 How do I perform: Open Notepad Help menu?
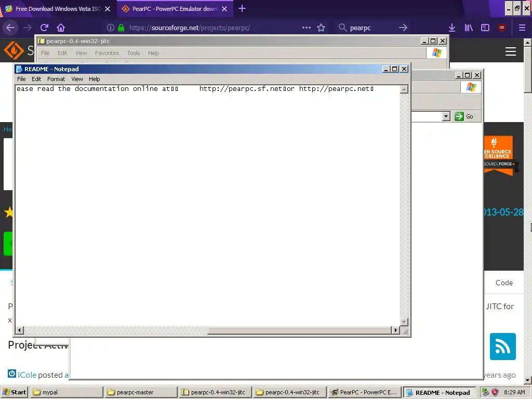click(x=95, y=79)
